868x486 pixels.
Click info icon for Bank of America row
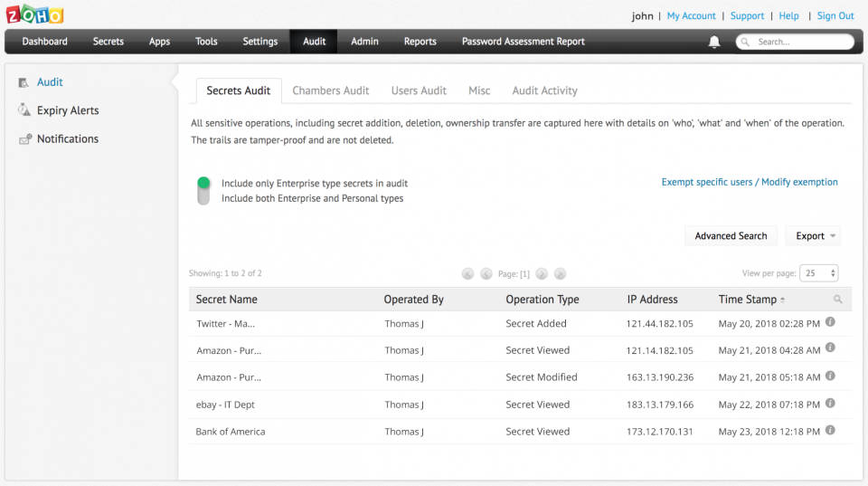pos(830,430)
